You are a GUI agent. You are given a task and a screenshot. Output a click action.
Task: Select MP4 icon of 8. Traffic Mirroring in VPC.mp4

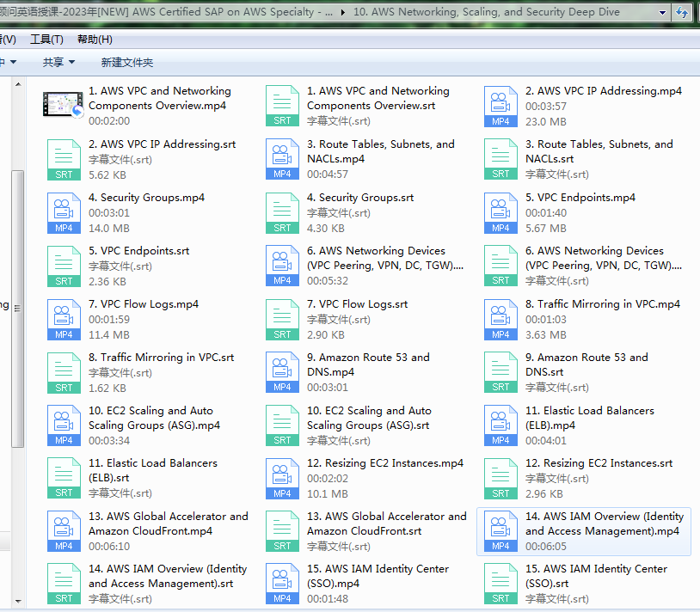(500, 320)
